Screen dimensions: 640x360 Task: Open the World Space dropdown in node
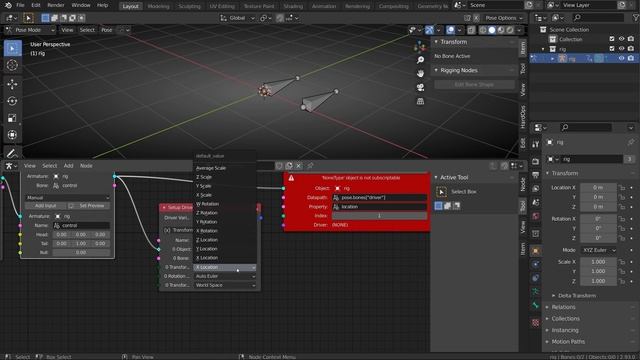(225, 285)
